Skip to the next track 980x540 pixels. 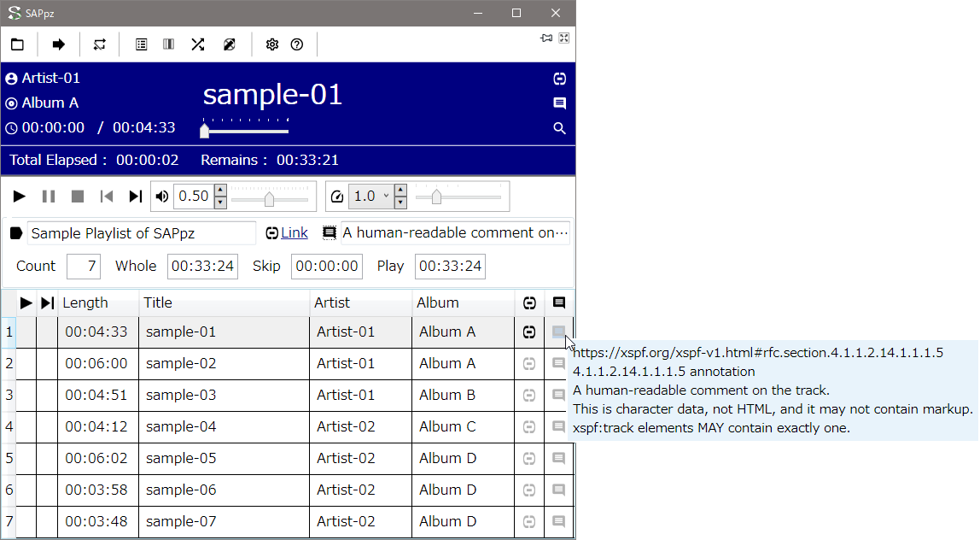pos(135,197)
